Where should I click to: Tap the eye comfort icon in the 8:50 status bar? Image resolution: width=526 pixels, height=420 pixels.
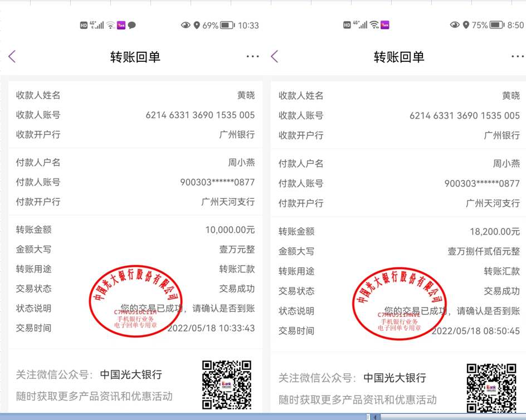point(455,25)
